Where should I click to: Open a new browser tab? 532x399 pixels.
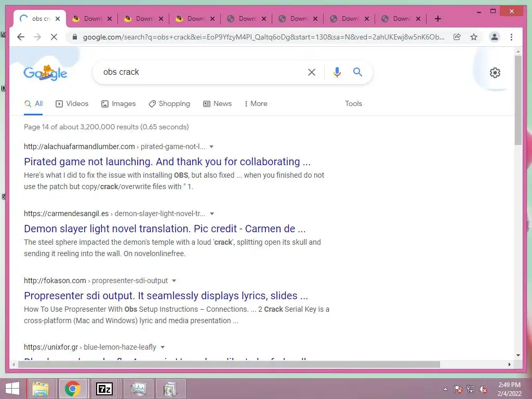[x=437, y=19]
